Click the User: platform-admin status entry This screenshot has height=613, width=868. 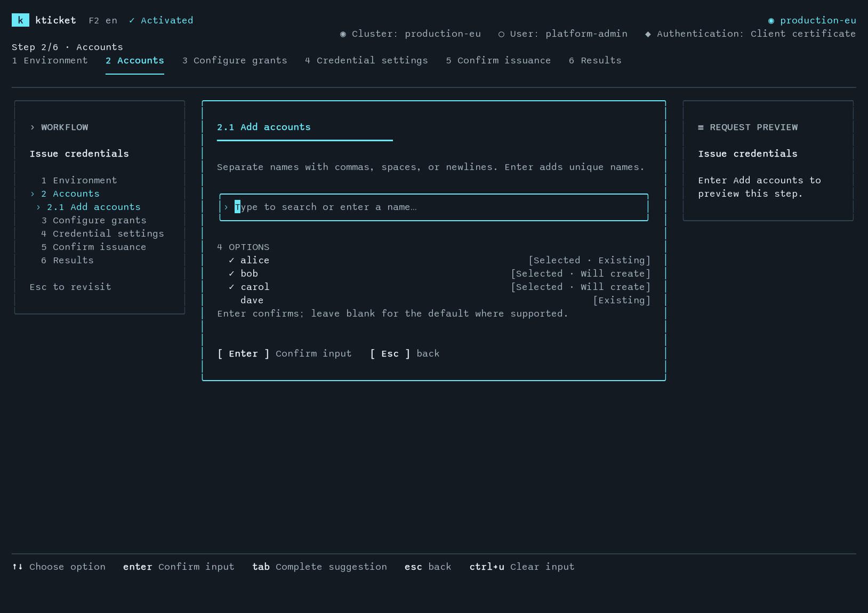(562, 34)
